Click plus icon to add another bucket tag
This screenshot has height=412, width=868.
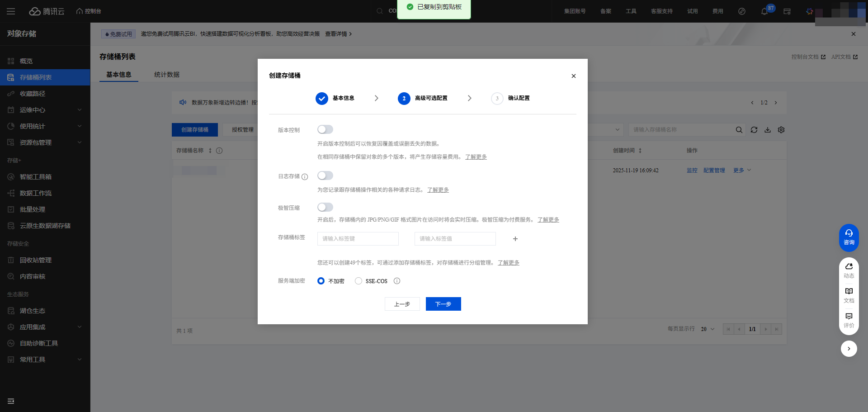[515, 239]
